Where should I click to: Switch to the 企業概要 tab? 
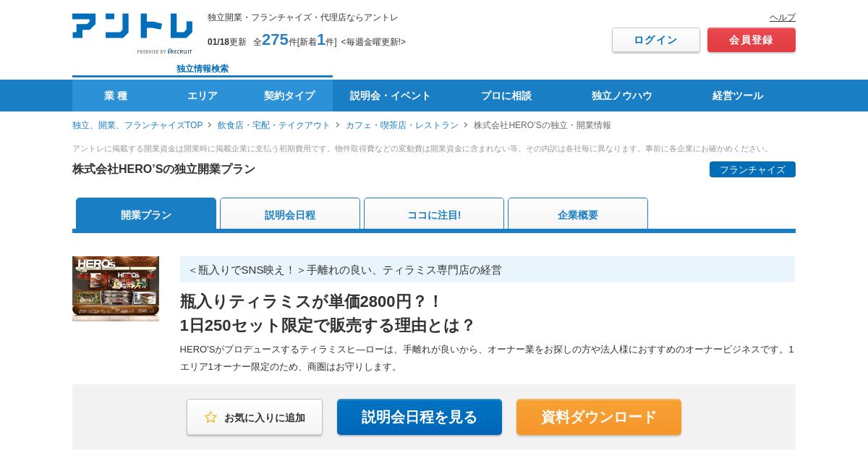coord(578,214)
